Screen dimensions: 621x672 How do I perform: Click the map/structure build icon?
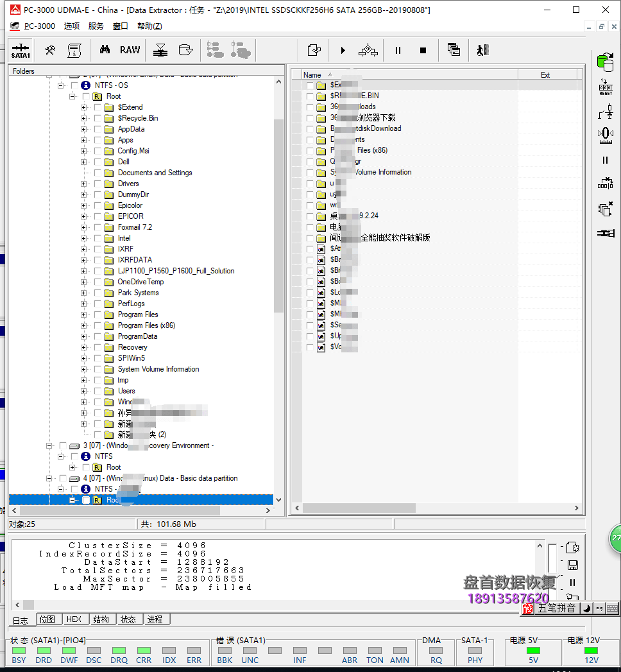pyautogui.click(x=368, y=50)
